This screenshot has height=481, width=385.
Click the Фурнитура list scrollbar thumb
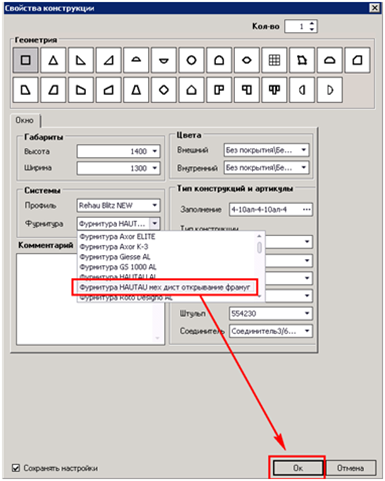(x=259, y=247)
